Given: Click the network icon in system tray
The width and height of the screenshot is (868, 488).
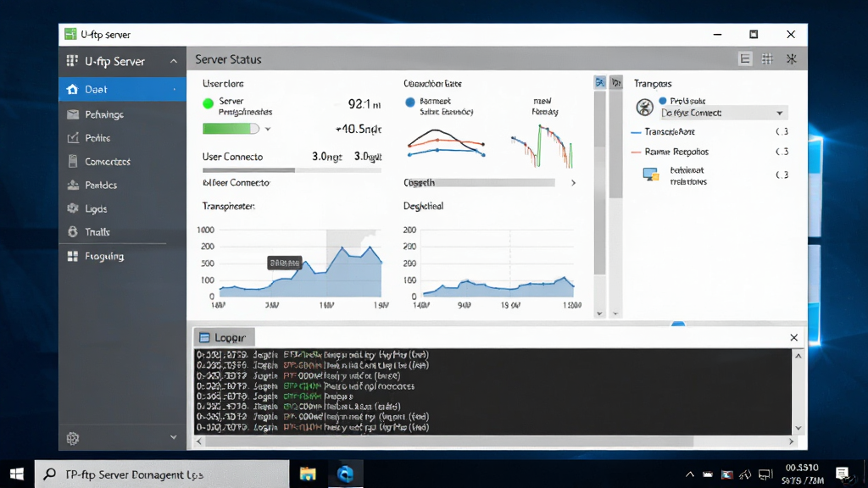Looking at the screenshot, I should pos(765,474).
